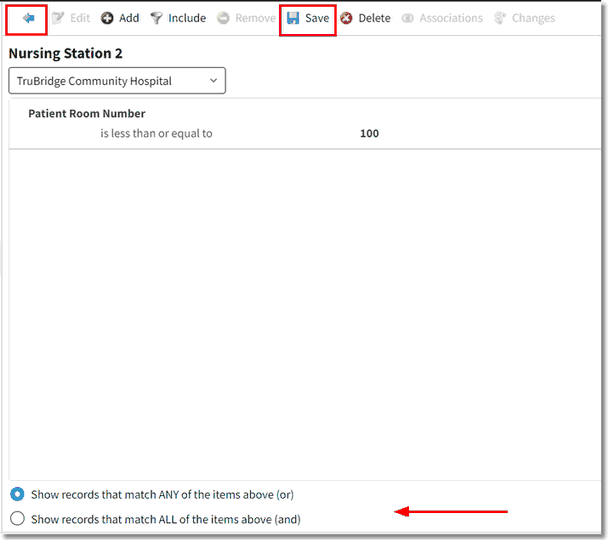Click the Edit label in toolbar

(80, 18)
